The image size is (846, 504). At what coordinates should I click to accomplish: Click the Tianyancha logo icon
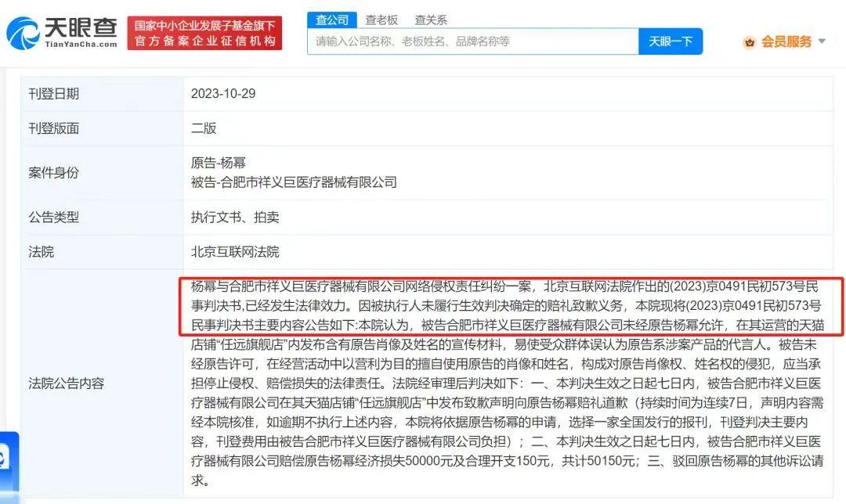point(23,33)
